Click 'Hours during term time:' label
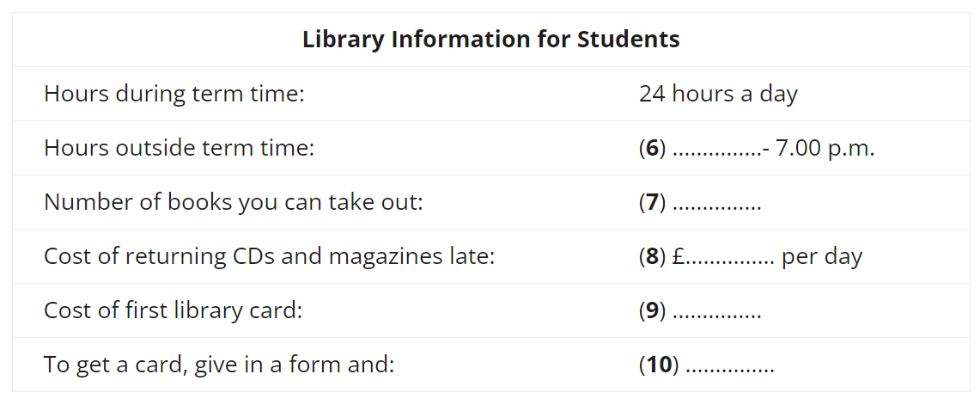The width and height of the screenshot is (980, 405). click(173, 94)
